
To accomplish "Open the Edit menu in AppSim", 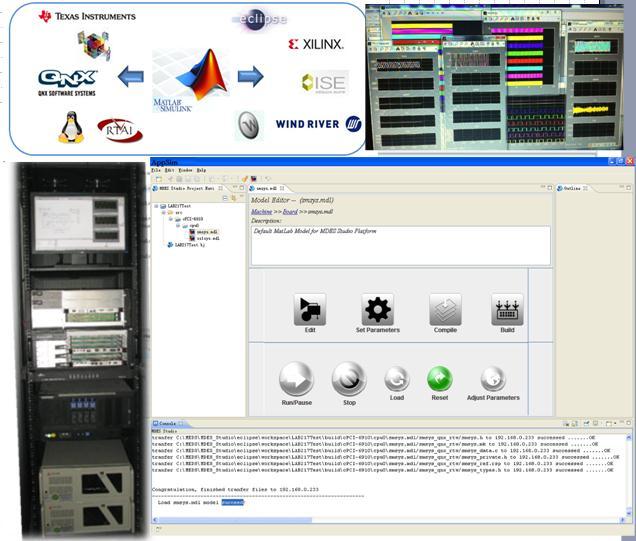I will [169, 170].
